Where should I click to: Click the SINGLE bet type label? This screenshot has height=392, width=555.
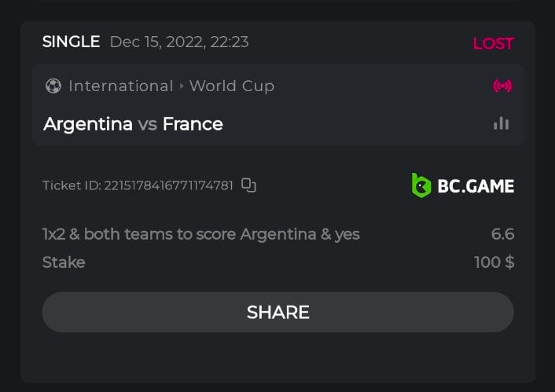click(x=71, y=42)
